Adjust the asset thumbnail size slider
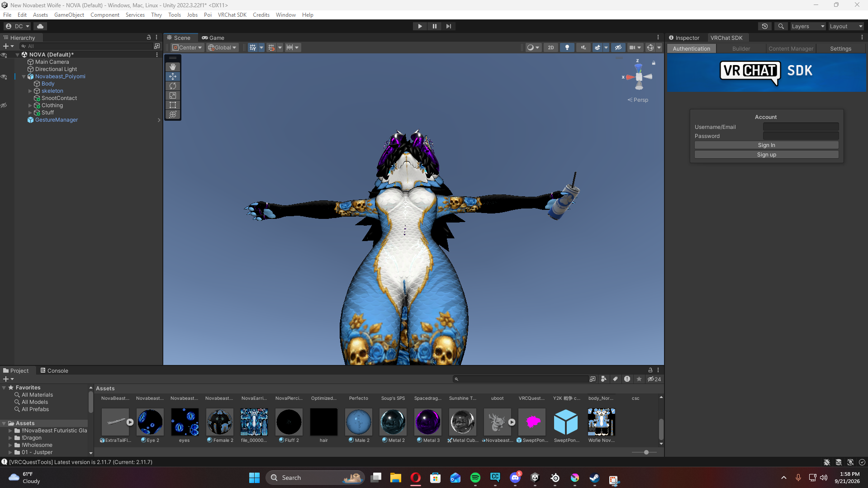 pos(646,452)
